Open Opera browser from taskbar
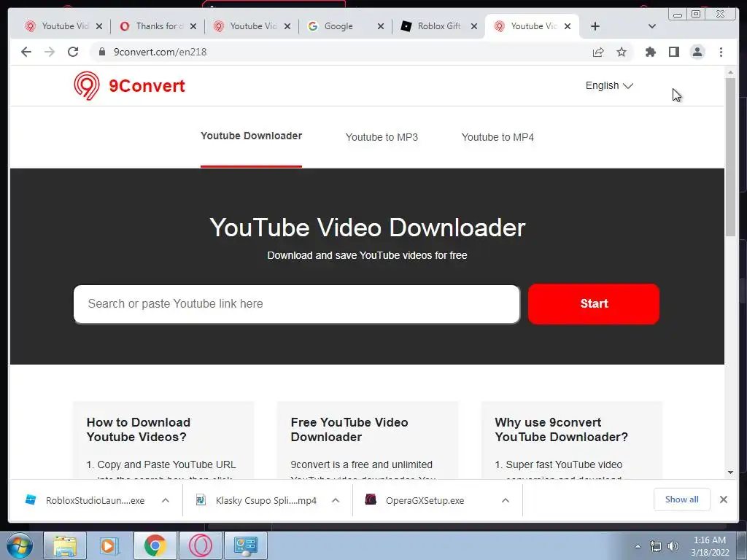Image resolution: width=747 pixels, height=560 pixels. pyautogui.click(x=201, y=545)
